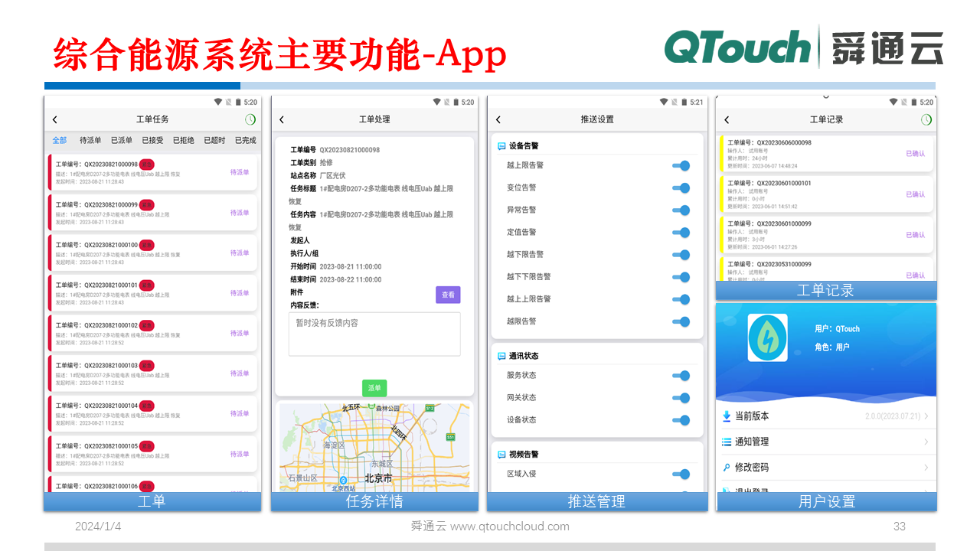Viewport: 980px width, 551px height.
Task: Turn off the 服务状态 status toggle
Action: (681, 376)
